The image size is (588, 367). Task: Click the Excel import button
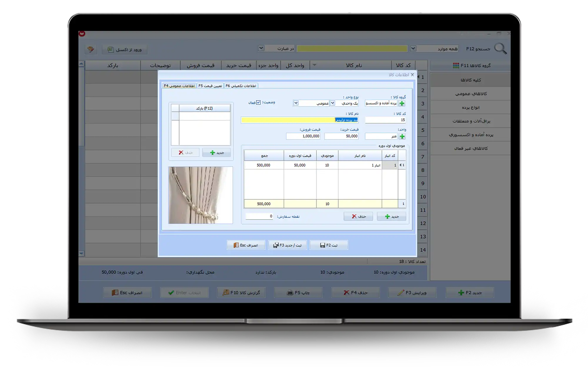(125, 49)
